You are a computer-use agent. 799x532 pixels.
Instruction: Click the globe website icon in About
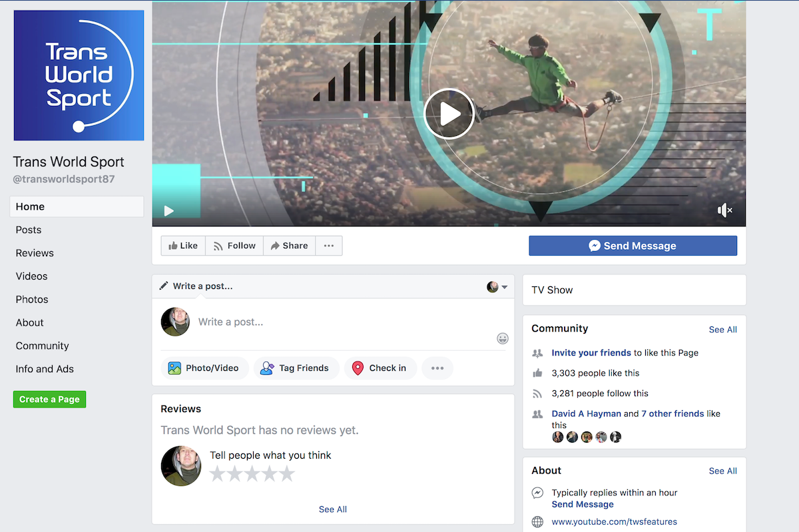(537, 522)
